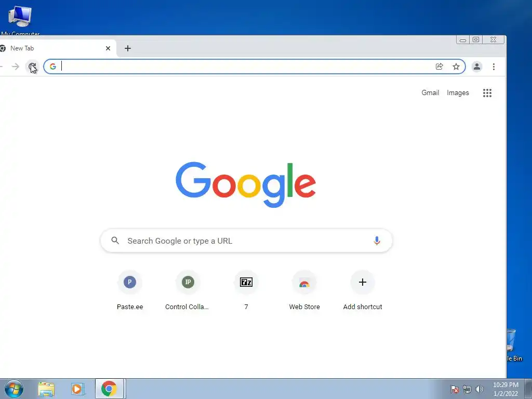The height and width of the screenshot is (399, 532).
Task: Minimize the Chrome window
Action: [463, 40]
